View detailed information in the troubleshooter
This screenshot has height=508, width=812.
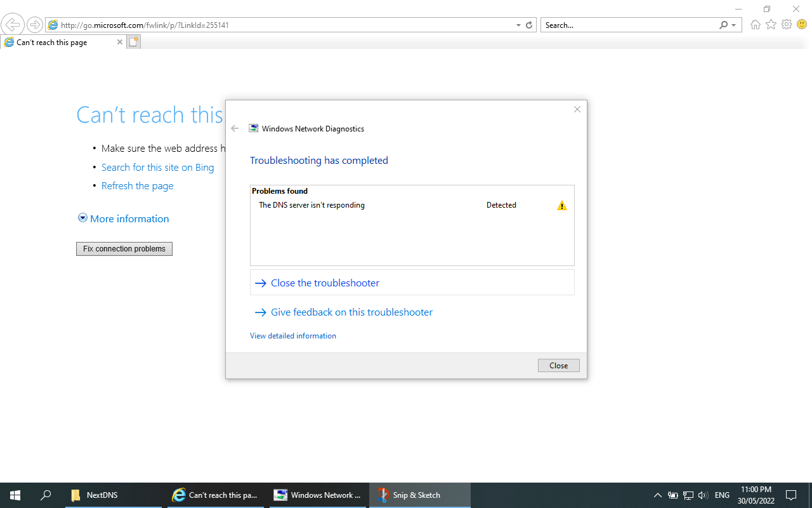coord(292,335)
